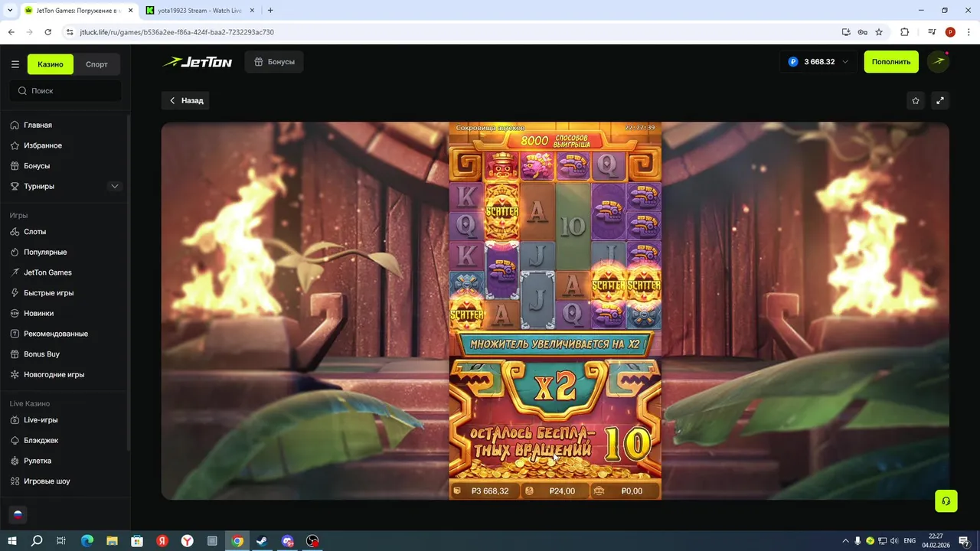Click the ₽0,00 win amount

click(625, 491)
